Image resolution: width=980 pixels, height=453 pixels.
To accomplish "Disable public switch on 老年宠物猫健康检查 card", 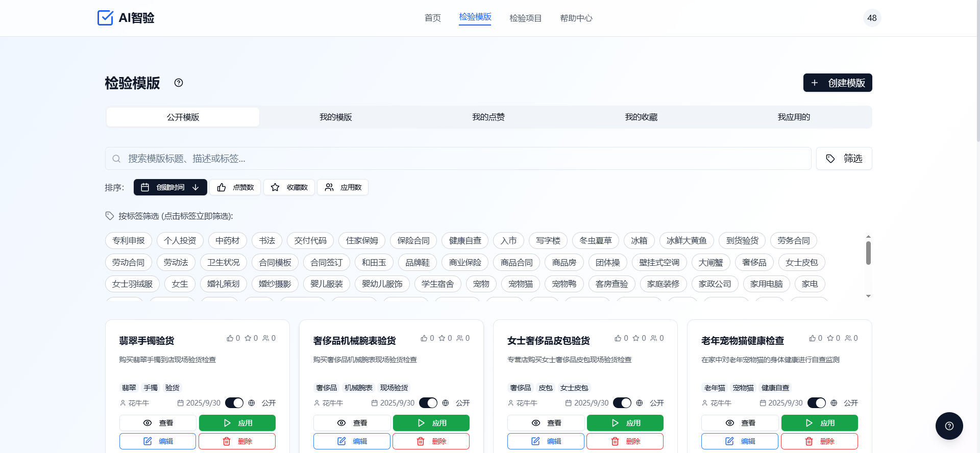I will 817,403.
